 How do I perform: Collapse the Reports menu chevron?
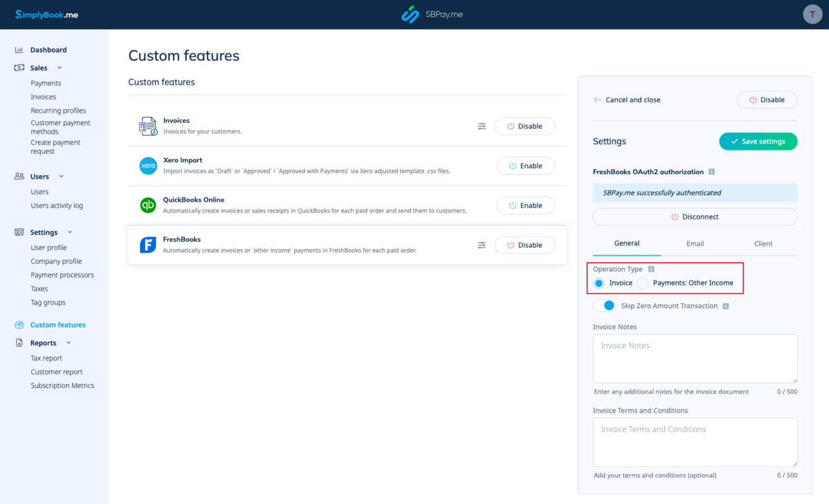pos(68,343)
